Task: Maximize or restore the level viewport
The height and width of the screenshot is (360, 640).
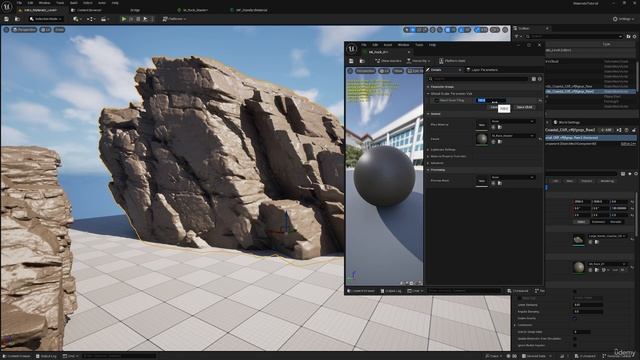Action: 505,30
